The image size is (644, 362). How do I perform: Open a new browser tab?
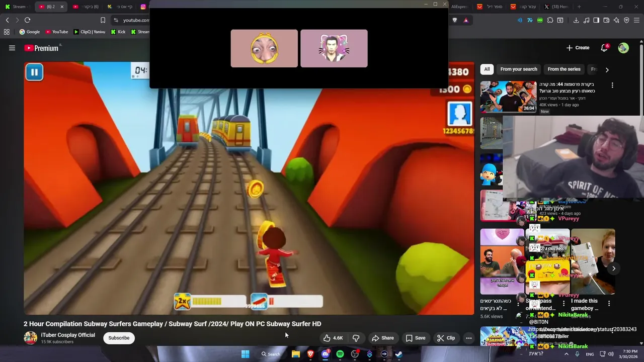tap(579, 7)
